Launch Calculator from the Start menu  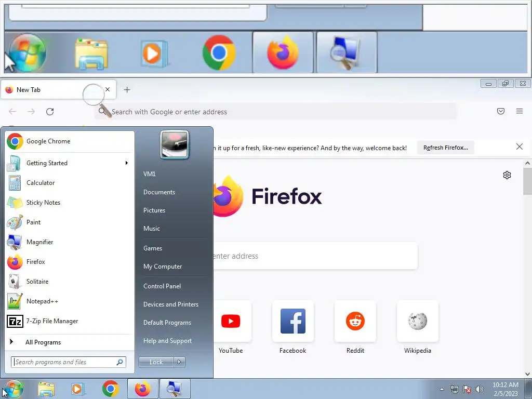click(x=69, y=183)
